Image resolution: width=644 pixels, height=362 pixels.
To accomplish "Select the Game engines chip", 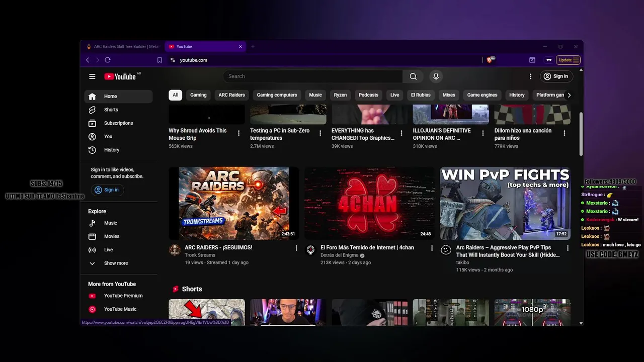I will coord(482,95).
